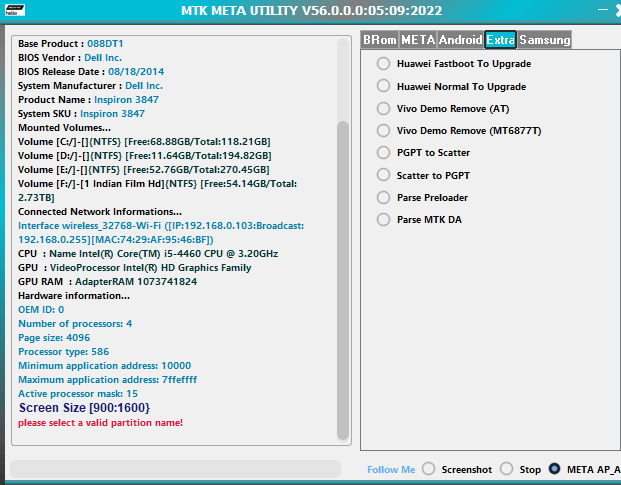Toggle the META AP_A radio button
Image resolution: width=621 pixels, height=485 pixels.
(585, 469)
